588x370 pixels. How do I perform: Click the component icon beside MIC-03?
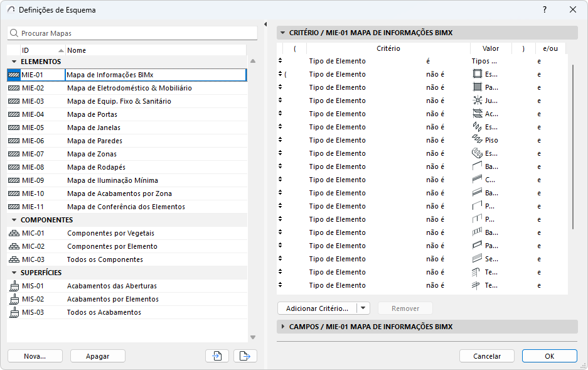coord(14,259)
